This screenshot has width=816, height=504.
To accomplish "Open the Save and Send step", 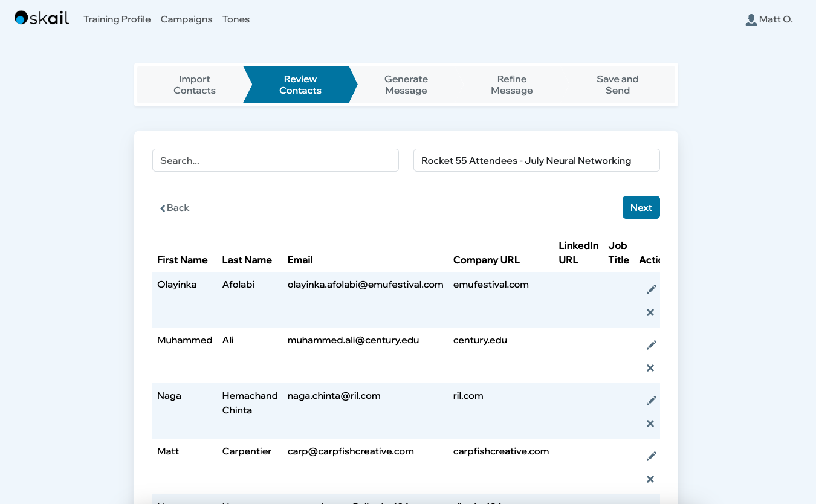I will [x=617, y=85].
